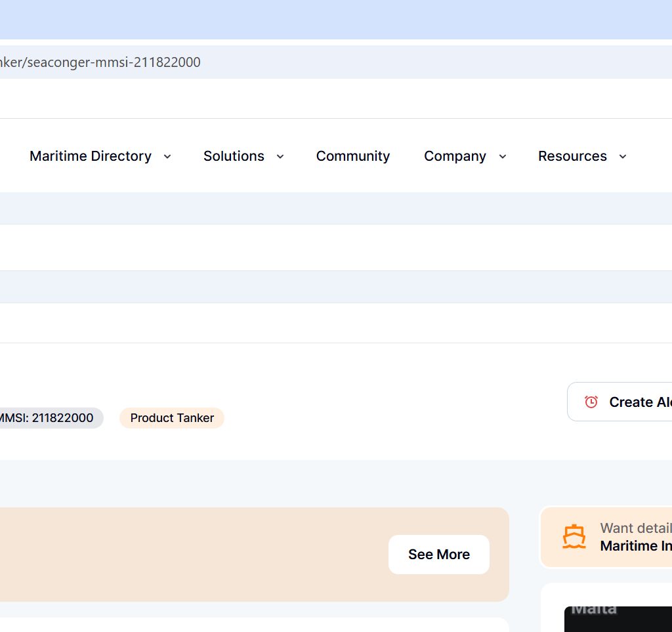Open the Community menu item
This screenshot has height=632, width=672.
click(352, 156)
